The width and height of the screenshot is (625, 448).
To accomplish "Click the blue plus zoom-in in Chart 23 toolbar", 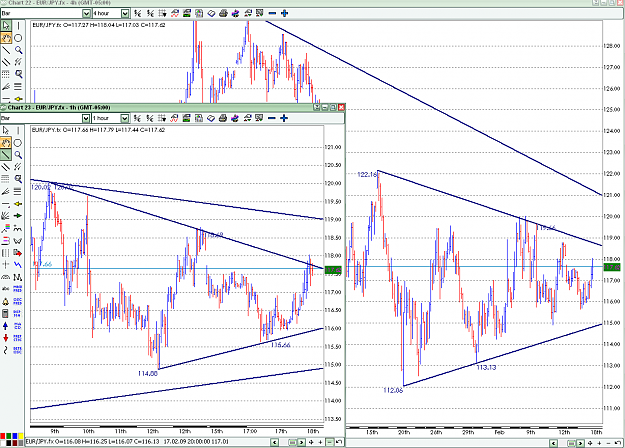I will point(284,118).
